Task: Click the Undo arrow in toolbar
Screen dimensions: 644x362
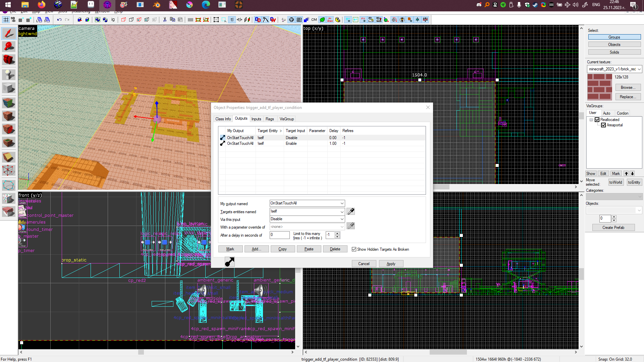Action: (x=59, y=20)
